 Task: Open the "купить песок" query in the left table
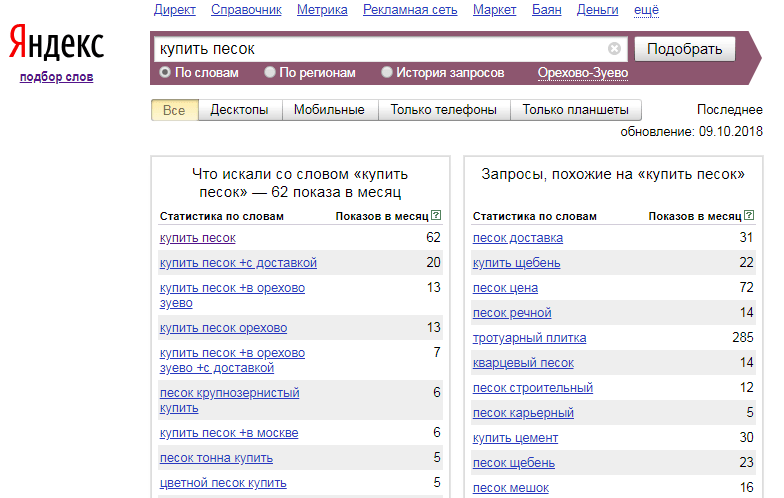(x=198, y=238)
